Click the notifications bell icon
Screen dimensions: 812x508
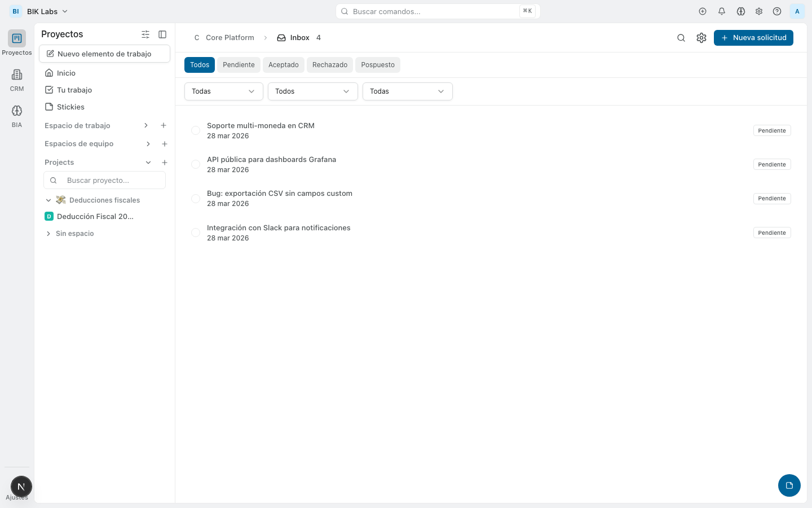click(721, 11)
